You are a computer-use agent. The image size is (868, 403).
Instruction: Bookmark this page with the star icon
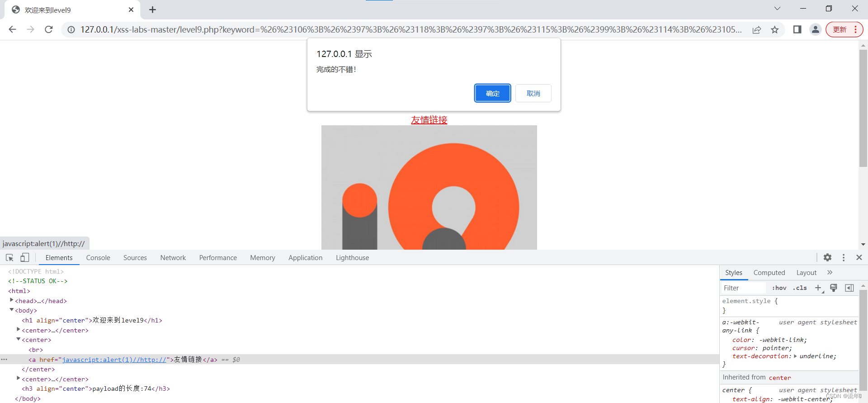pyautogui.click(x=775, y=29)
